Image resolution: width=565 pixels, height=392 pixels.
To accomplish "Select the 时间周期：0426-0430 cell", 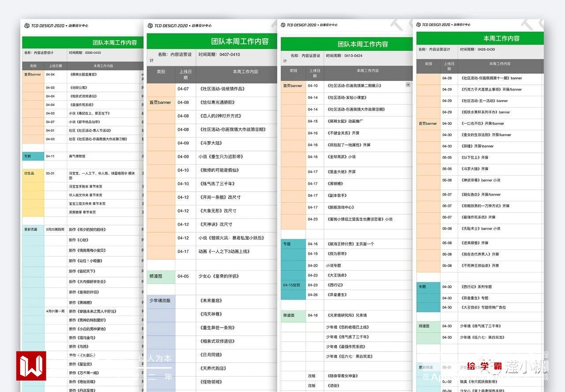I will point(501,52).
